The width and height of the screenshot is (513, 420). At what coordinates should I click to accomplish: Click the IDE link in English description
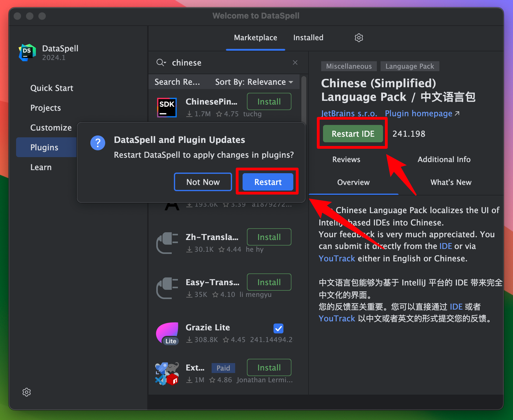446,246
